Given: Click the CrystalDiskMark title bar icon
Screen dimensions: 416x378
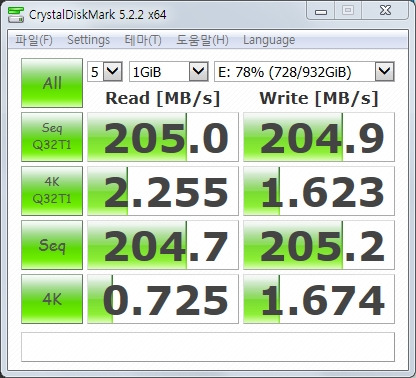Looking at the screenshot, I should pyautogui.click(x=15, y=14).
